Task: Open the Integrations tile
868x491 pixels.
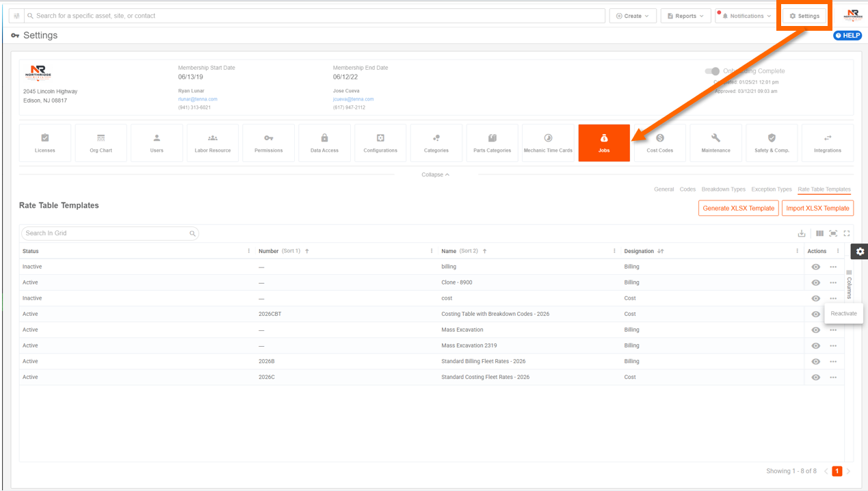Action: (x=828, y=143)
